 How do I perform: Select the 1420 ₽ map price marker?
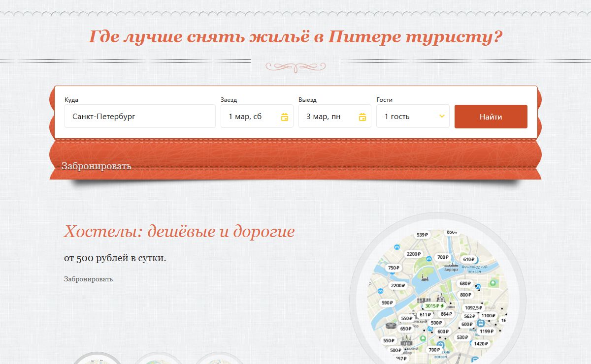(x=480, y=344)
